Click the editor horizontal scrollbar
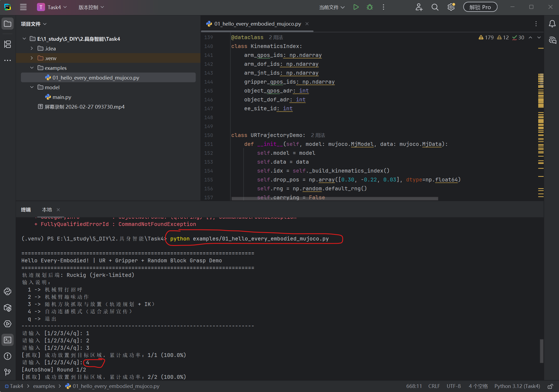559x392 pixels. tap(335, 199)
